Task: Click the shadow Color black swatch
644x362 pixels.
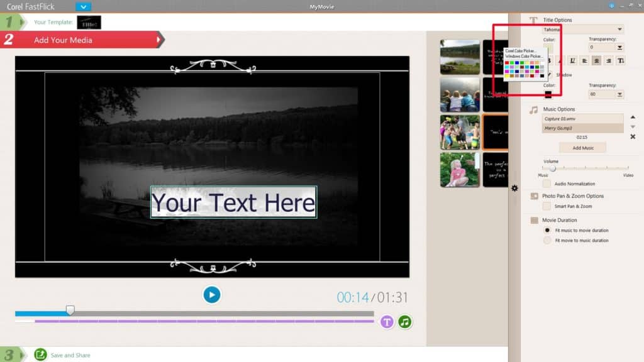Action: [548, 94]
